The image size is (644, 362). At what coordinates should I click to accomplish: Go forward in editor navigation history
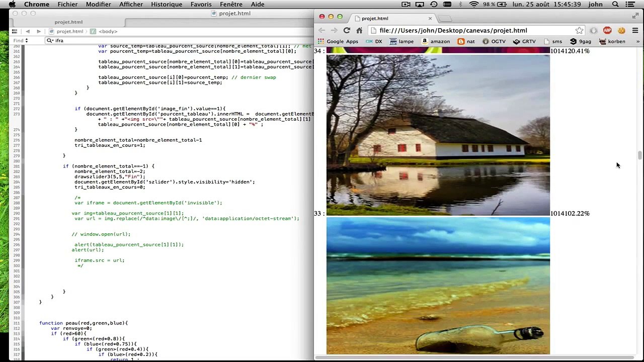(x=39, y=31)
